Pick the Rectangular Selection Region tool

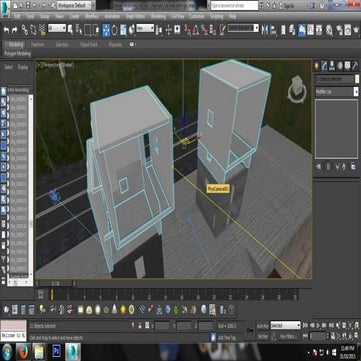(x=87, y=30)
